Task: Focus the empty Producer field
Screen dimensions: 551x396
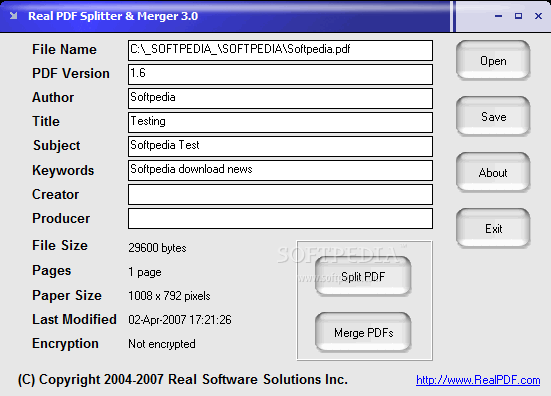Action: pos(280,219)
